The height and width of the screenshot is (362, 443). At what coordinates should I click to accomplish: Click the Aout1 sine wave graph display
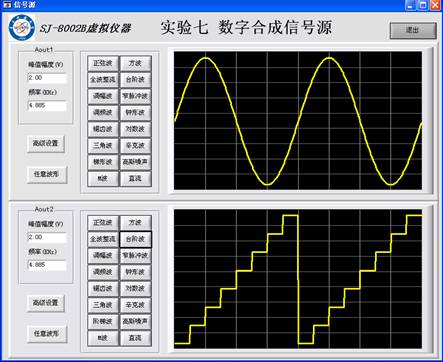(x=298, y=121)
